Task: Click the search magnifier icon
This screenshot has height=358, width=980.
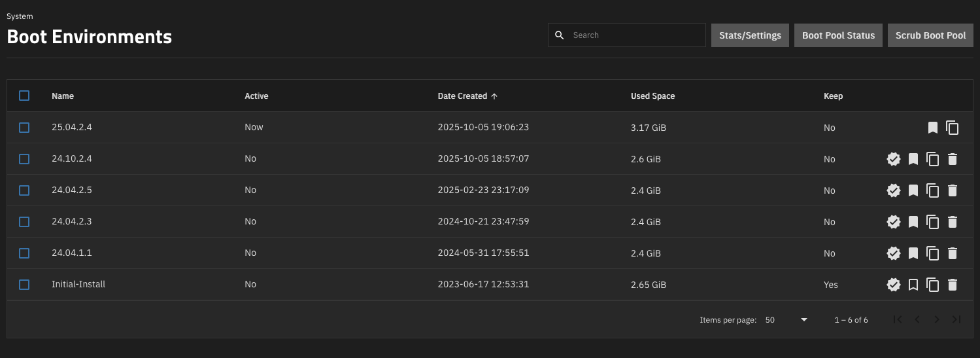Action: click(x=560, y=35)
